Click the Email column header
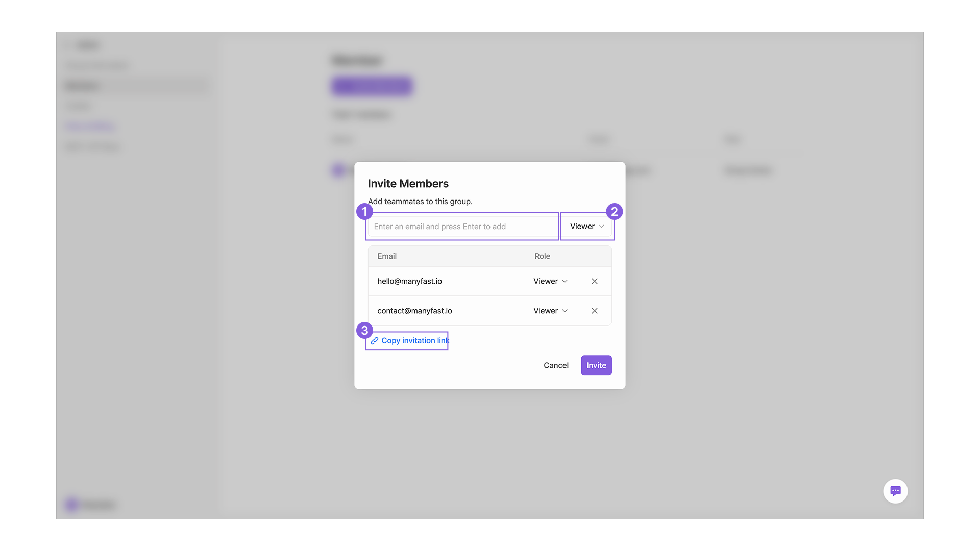 click(387, 256)
